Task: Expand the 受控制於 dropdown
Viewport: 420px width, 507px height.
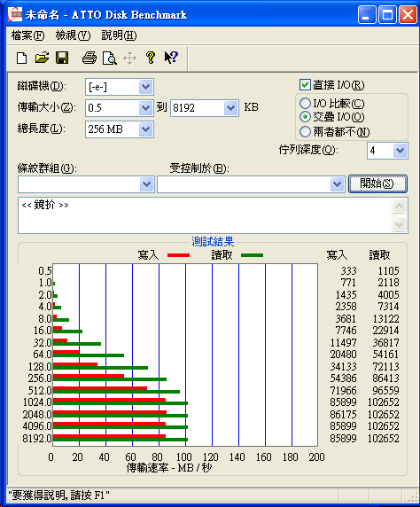Action: 338,184
